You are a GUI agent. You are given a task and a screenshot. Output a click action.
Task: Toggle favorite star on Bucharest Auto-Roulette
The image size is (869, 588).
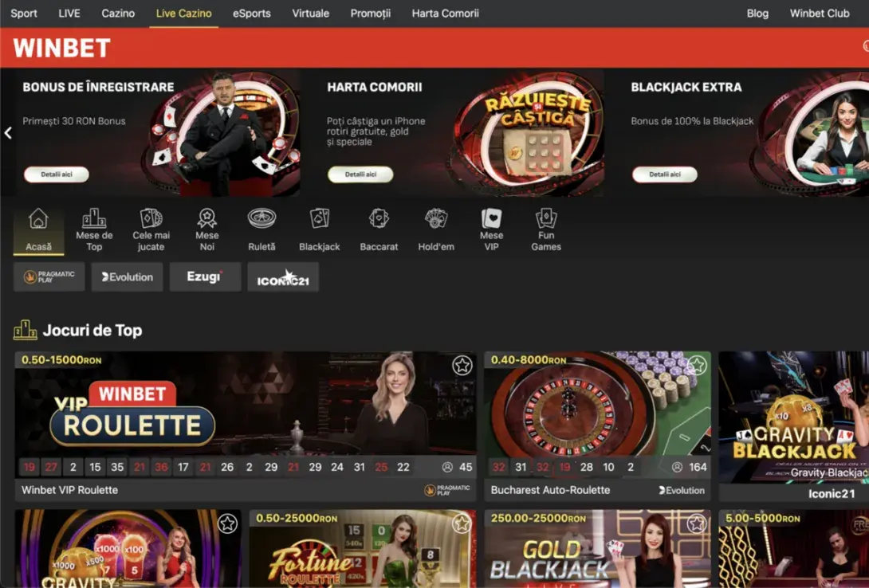(x=697, y=366)
